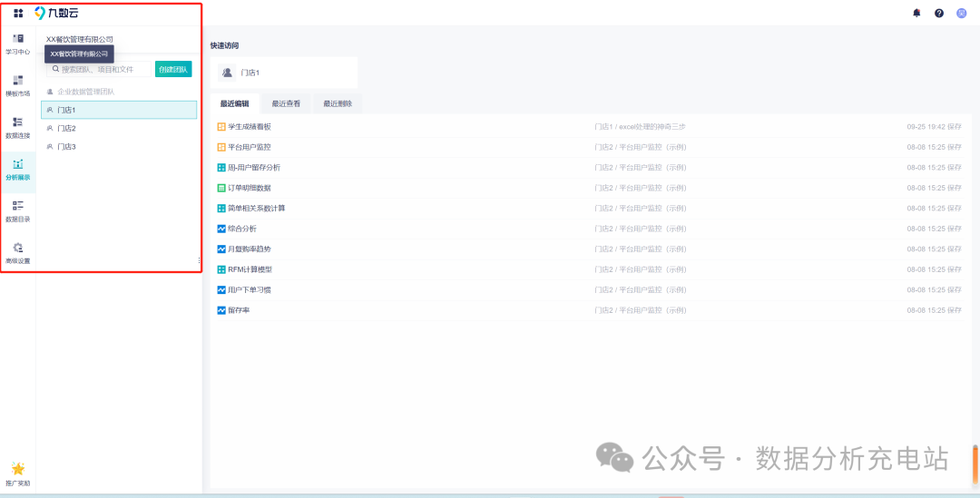The image size is (980, 498).
Task: Click the 创建团队 button
Action: point(173,69)
